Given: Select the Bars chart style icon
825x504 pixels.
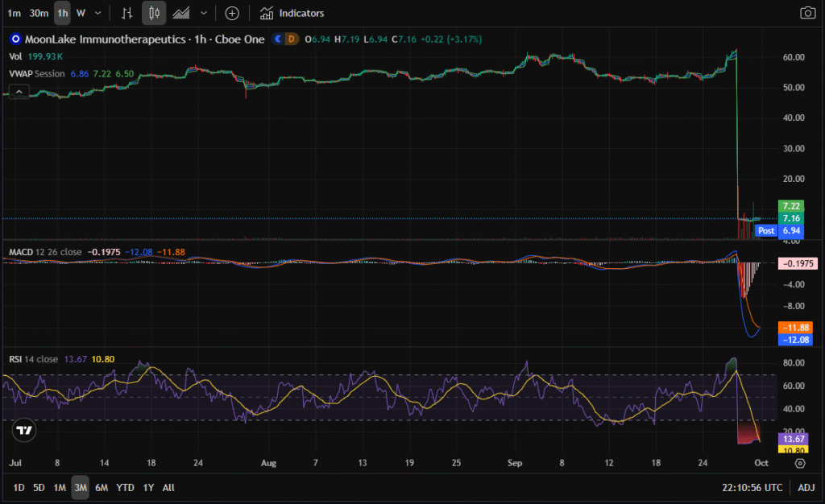Looking at the screenshot, I should click(x=126, y=13).
